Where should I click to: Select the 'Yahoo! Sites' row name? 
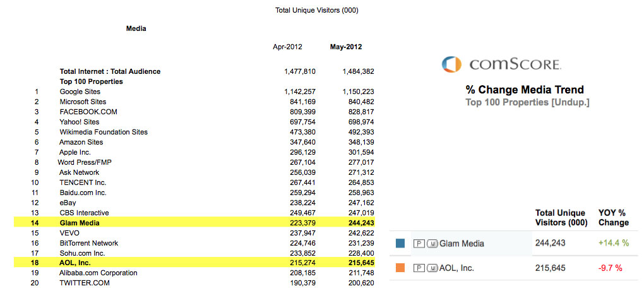coord(80,122)
